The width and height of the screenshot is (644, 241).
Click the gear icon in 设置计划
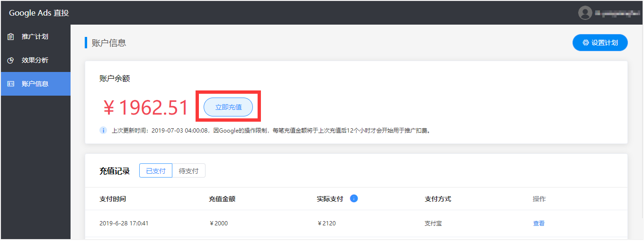coord(586,43)
